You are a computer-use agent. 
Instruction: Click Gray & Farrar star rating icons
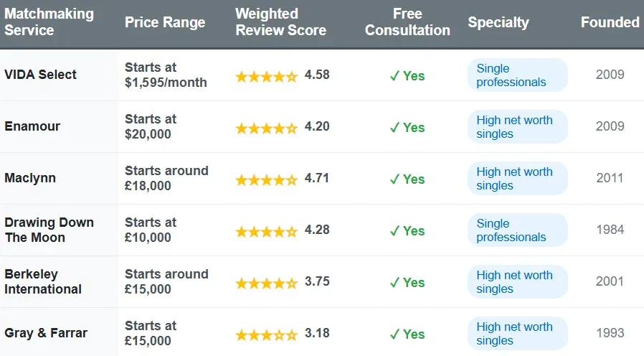point(266,334)
